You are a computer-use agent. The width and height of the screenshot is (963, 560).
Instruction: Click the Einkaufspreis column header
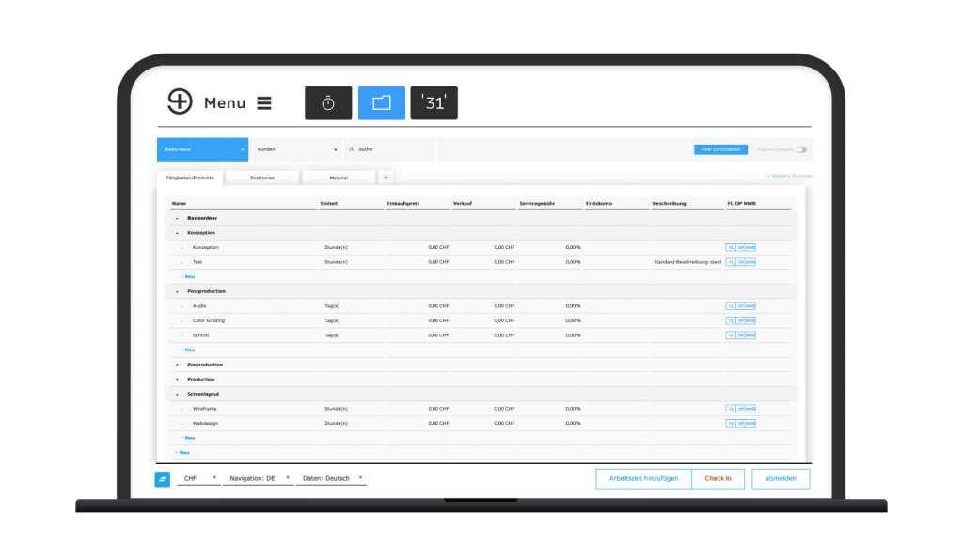pyautogui.click(x=403, y=204)
